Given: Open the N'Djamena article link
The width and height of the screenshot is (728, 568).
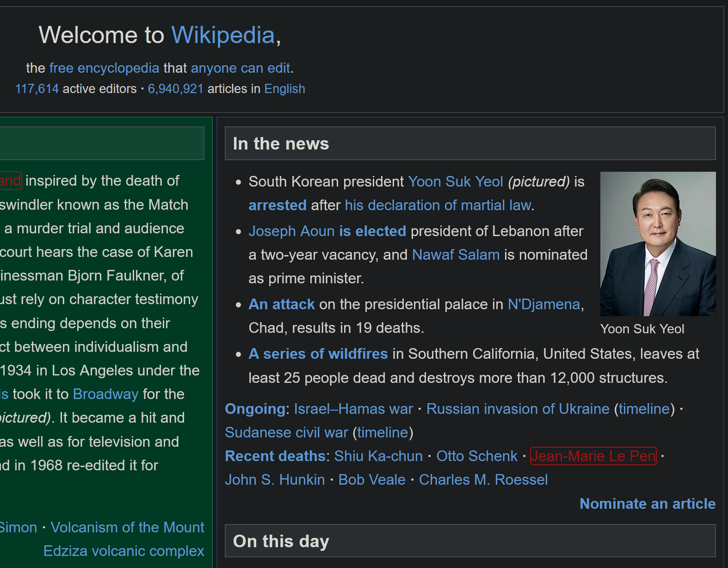Looking at the screenshot, I should tap(543, 304).
